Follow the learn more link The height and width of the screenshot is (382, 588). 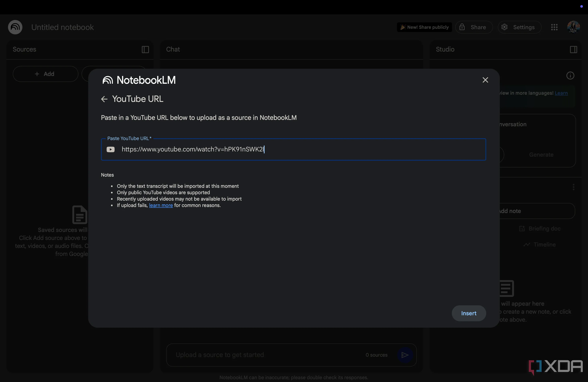pyautogui.click(x=161, y=205)
